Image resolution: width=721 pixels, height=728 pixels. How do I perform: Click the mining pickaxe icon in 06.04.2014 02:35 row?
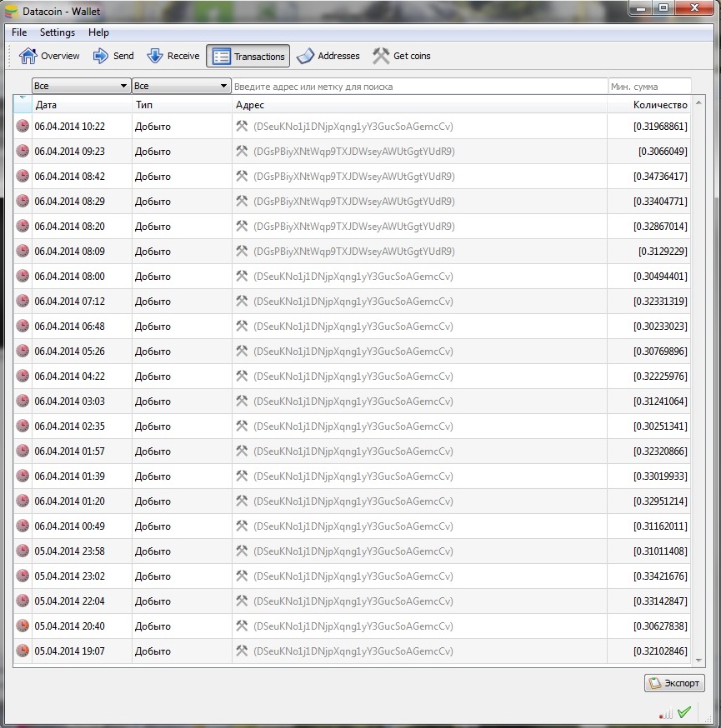click(242, 426)
